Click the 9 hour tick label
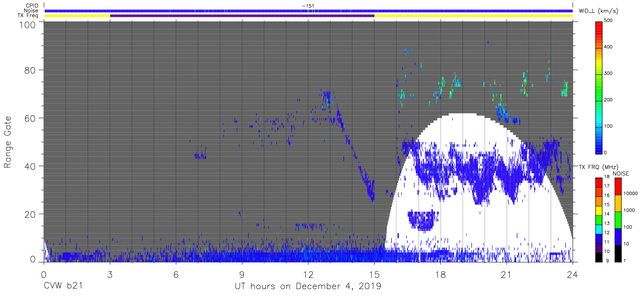The image size is (644, 297). pos(242,273)
